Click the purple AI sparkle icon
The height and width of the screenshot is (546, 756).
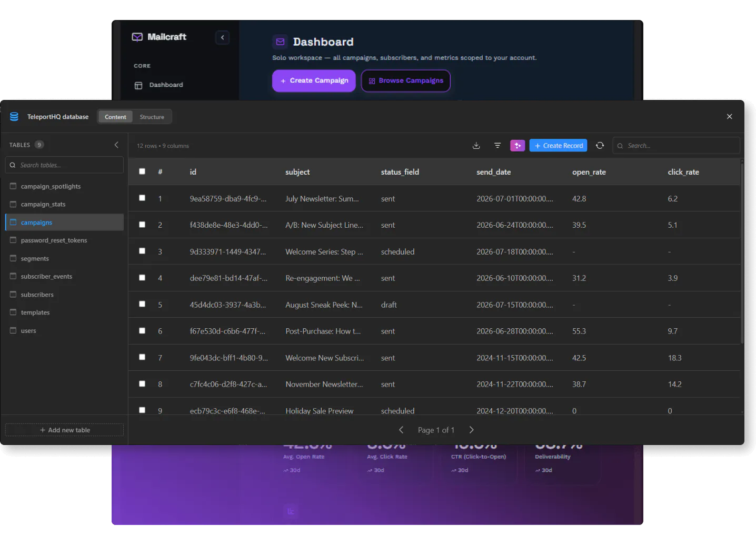[518, 146]
